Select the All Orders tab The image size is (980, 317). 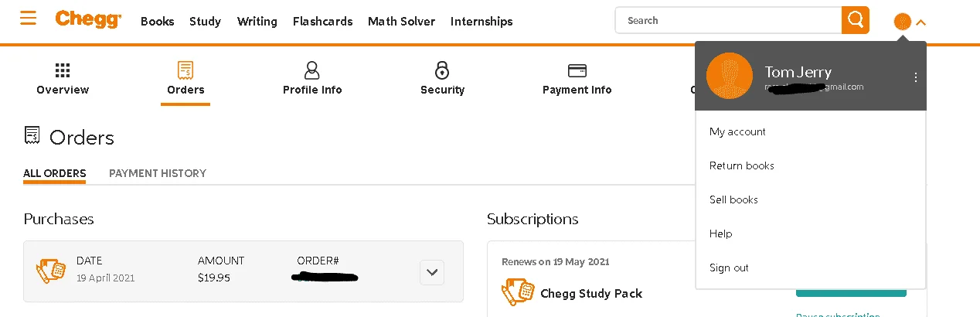(x=54, y=173)
